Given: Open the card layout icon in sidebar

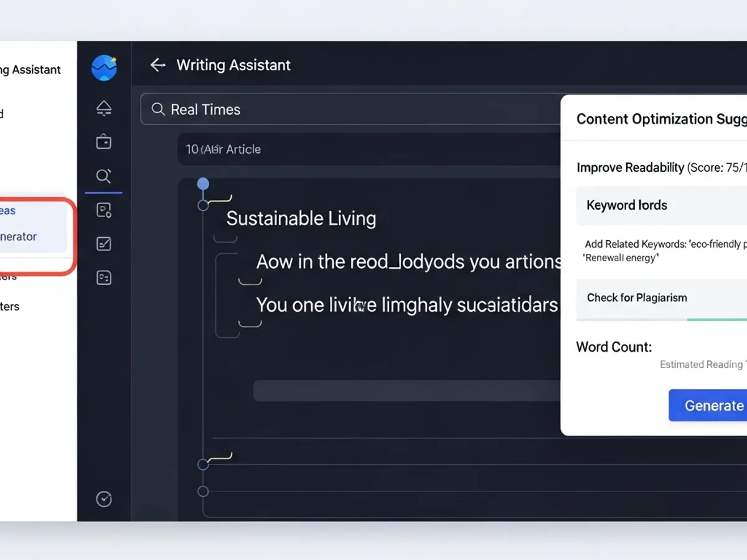Looking at the screenshot, I should pyautogui.click(x=104, y=278).
